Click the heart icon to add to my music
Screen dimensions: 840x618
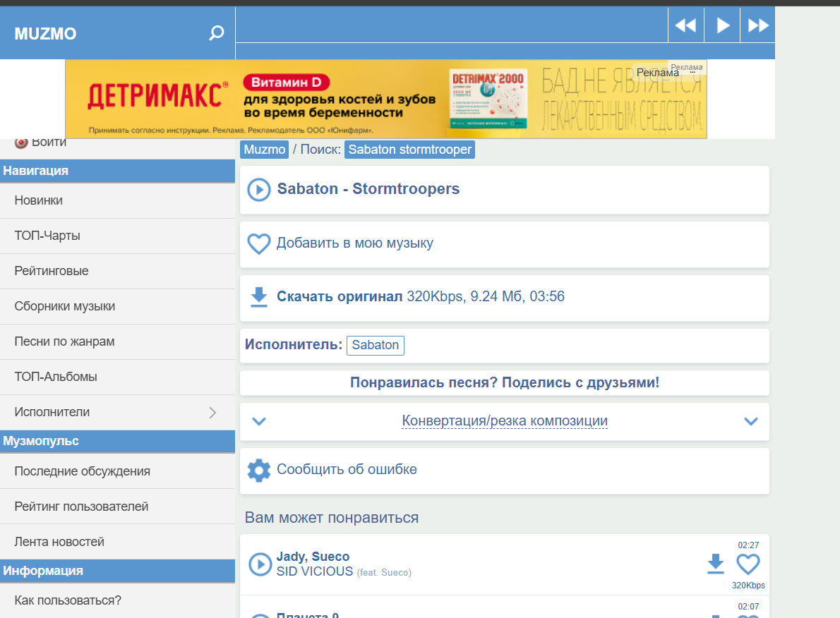point(259,244)
